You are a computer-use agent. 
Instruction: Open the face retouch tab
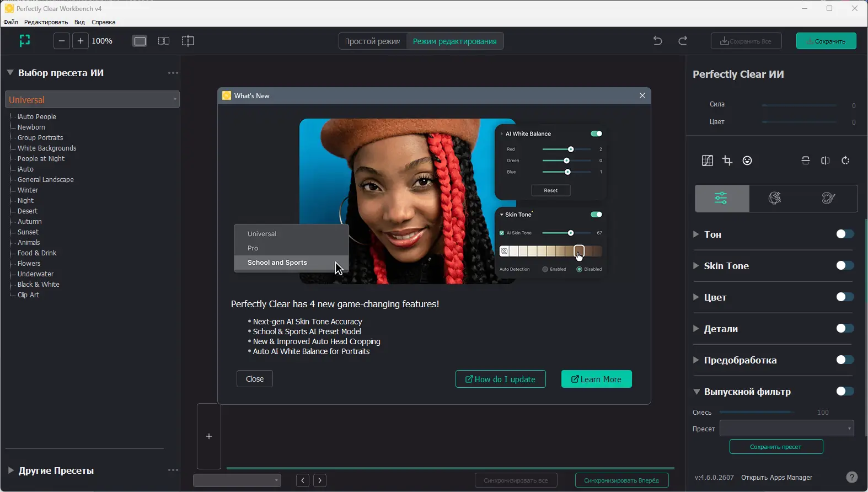775,199
